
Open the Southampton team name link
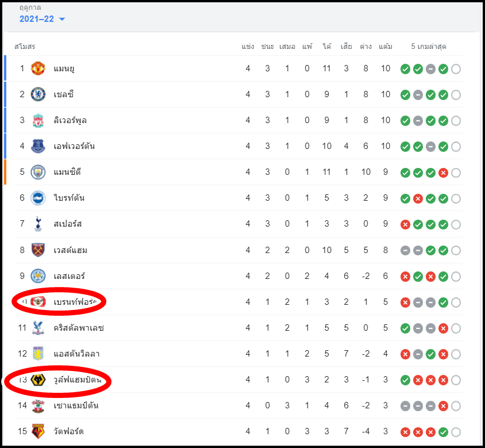coord(76,405)
